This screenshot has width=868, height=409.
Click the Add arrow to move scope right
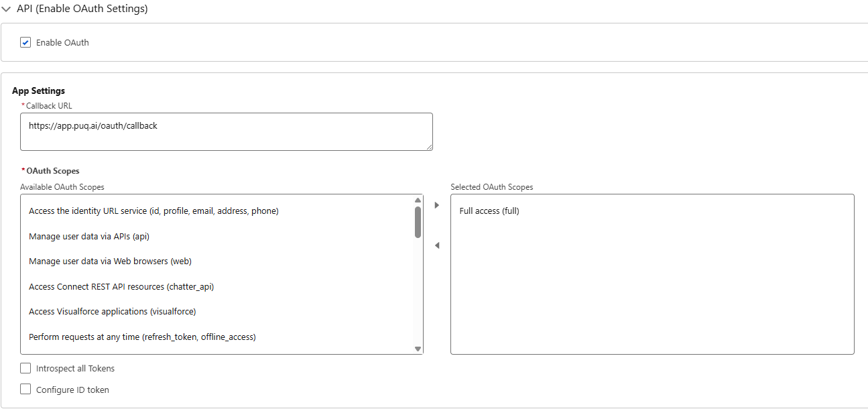437,205
